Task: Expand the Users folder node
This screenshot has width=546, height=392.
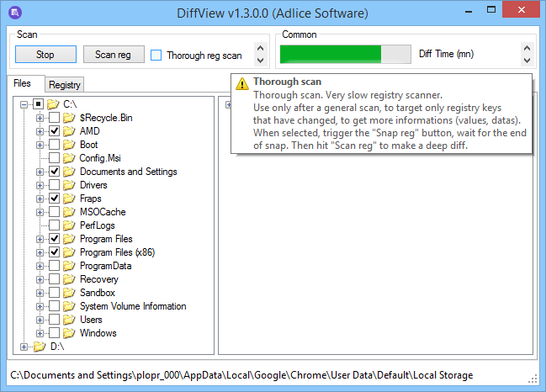Action: pyautogui.click(x=40, y=320)
